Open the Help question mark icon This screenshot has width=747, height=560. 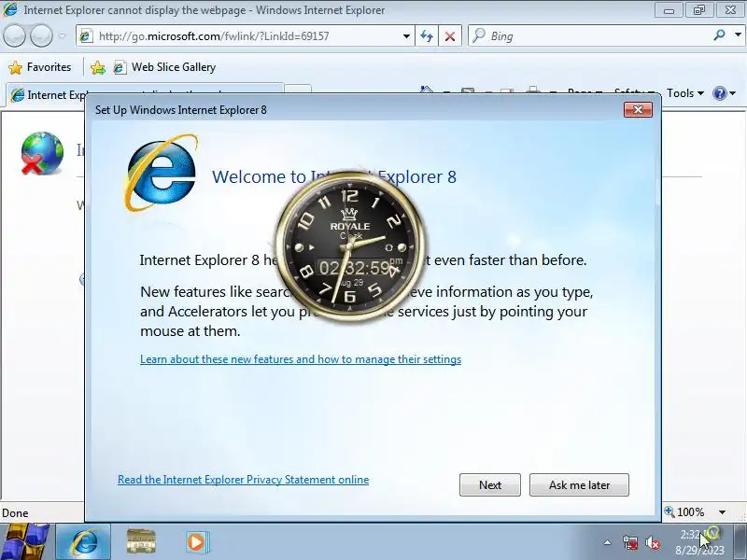(x=719, y=93)
